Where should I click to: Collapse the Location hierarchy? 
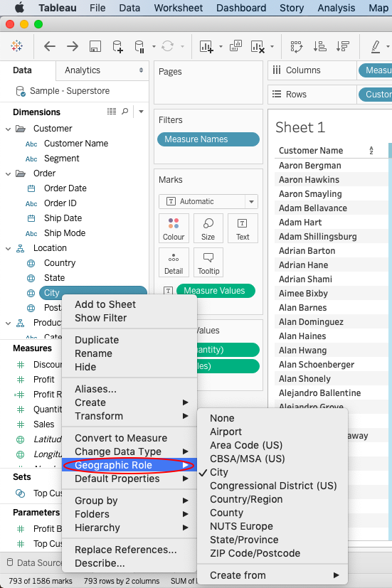pyautogui.click(x=9, y=249)
